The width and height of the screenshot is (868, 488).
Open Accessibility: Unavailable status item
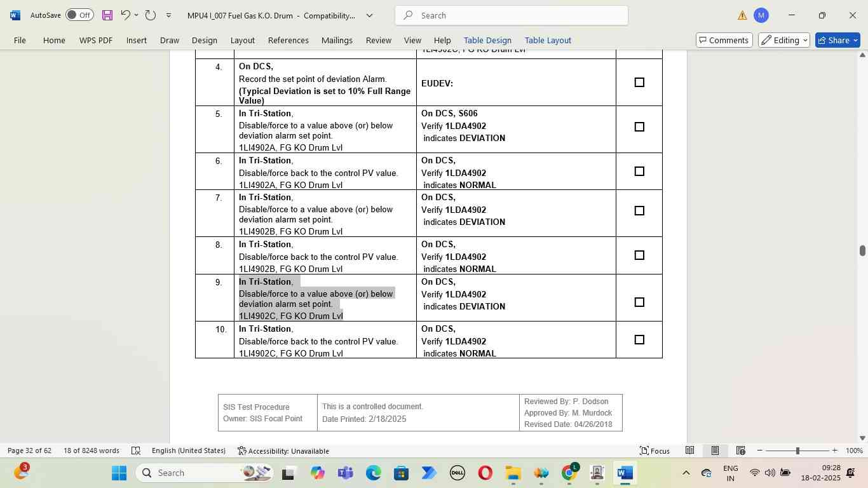click(x=283, y=451)
